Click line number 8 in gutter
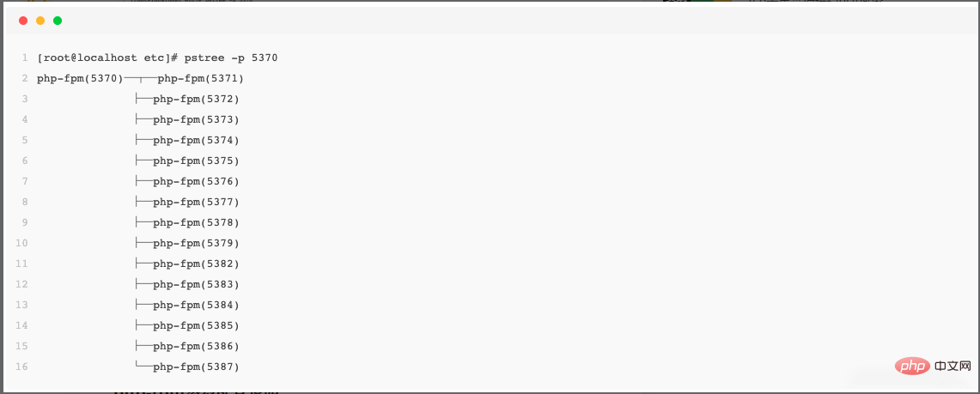 [25, 203]
